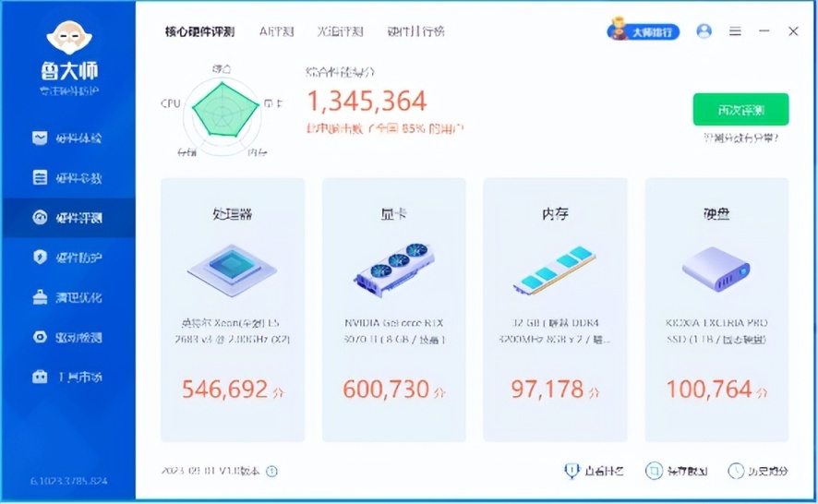This screenshot has width=818, height=504.
Task: Switch to the AI评测 tab
Action: pyautogui.click(x=276, y=31)
